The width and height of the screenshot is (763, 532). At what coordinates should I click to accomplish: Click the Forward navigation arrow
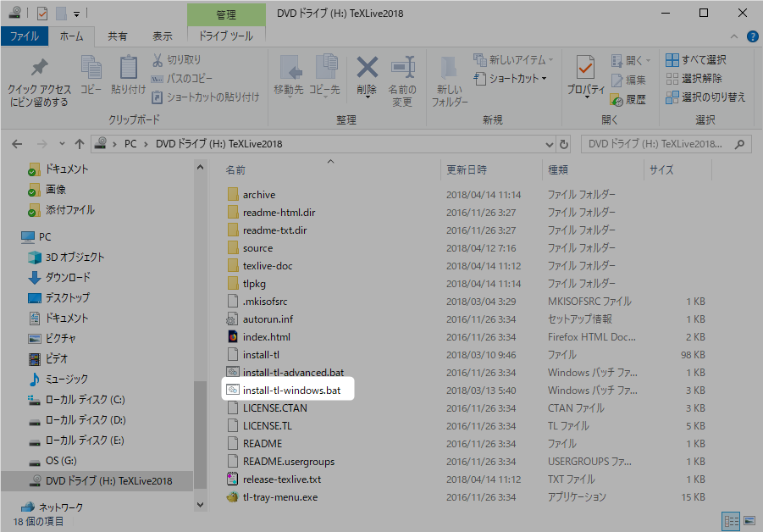coord(42,144)
